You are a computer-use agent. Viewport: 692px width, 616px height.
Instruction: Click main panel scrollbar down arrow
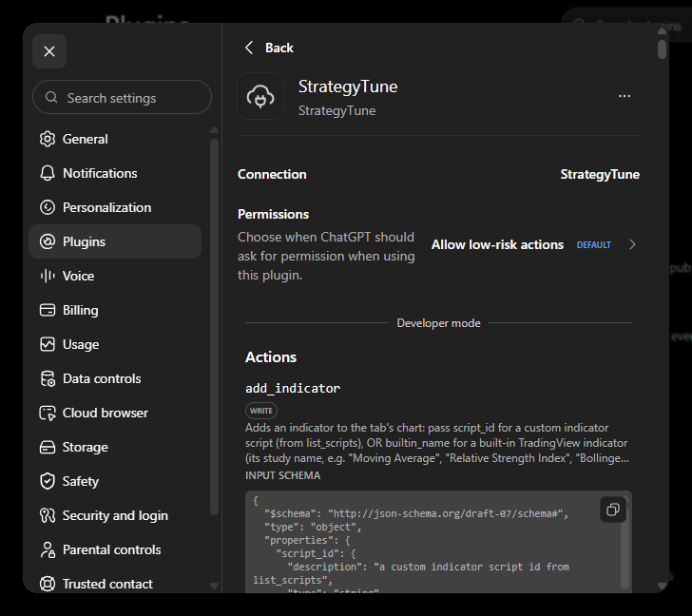[662, 586]
